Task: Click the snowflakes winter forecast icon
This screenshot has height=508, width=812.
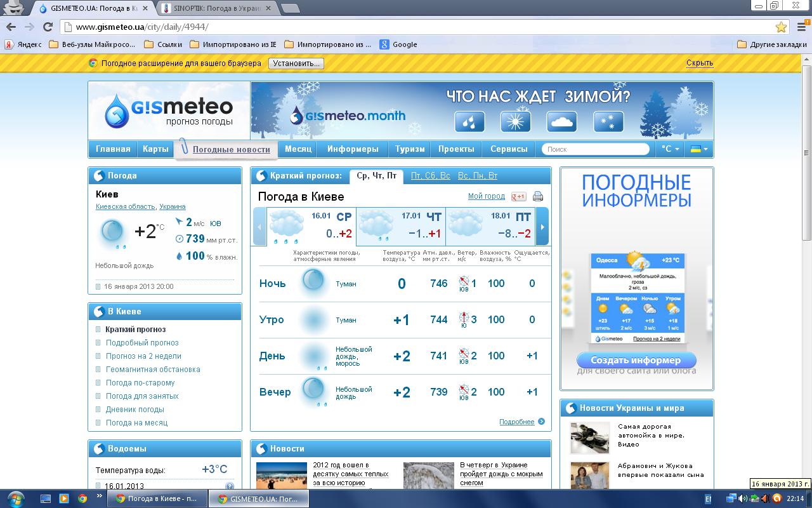Action: (608, 121)
